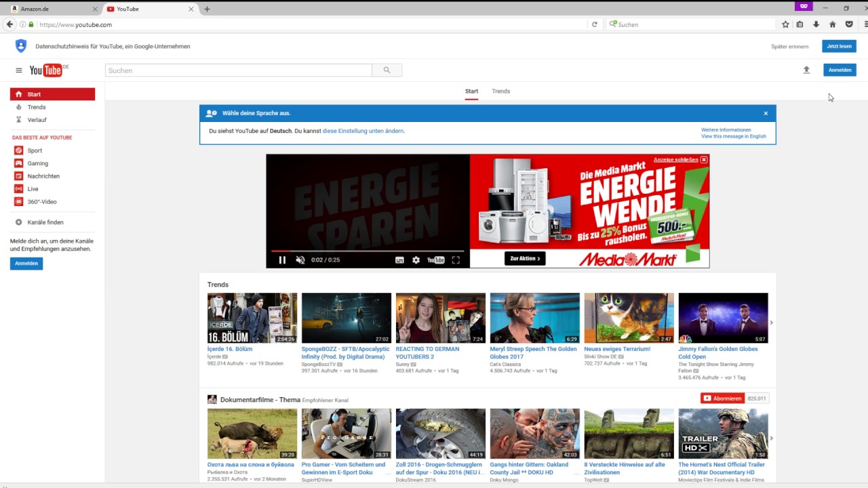Open a new browser tab
Image resolution: width=868 pixels, height=488 pixels.
[x=207, y=9]
